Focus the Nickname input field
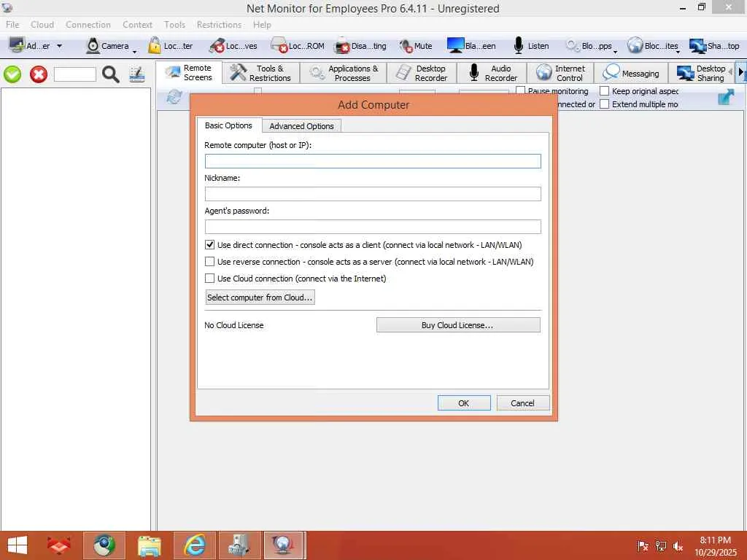This screenshot has width=747, height=560. point(373,194)
